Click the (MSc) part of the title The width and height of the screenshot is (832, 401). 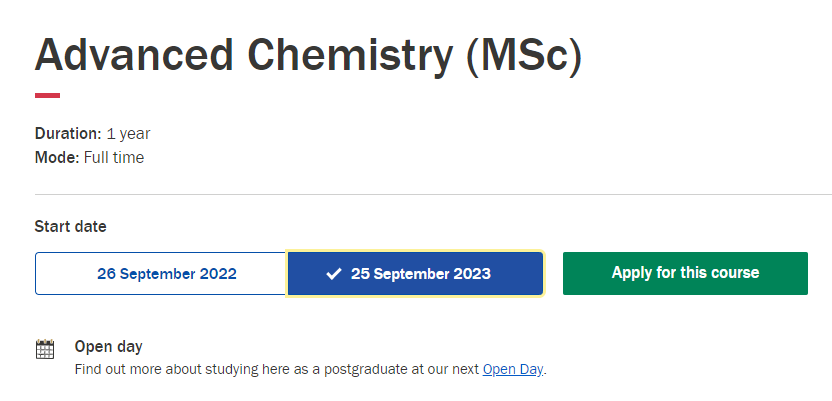click(523, 54)
